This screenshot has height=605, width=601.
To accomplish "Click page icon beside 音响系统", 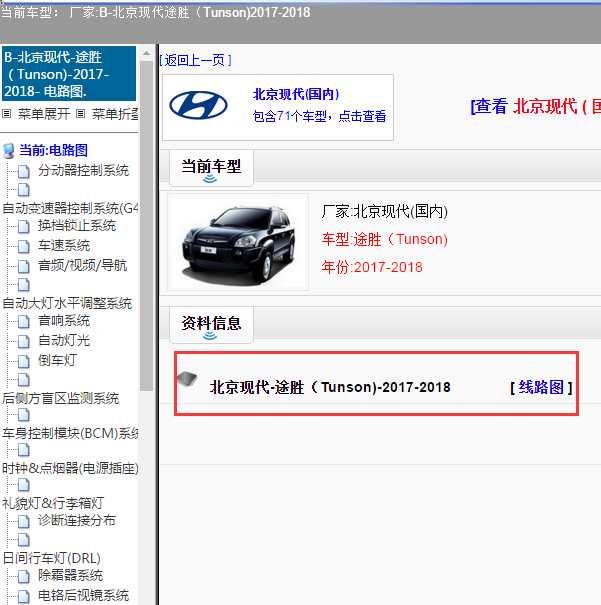I will point(24,321).
